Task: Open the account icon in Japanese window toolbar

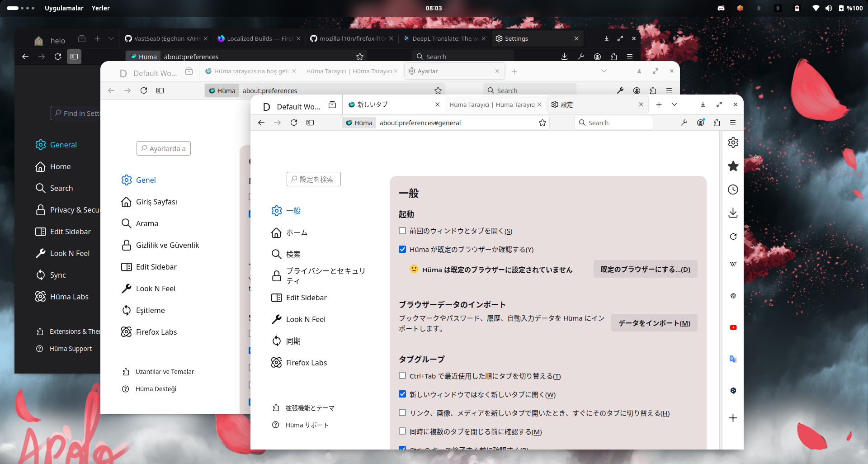Action: coord(700,123)
